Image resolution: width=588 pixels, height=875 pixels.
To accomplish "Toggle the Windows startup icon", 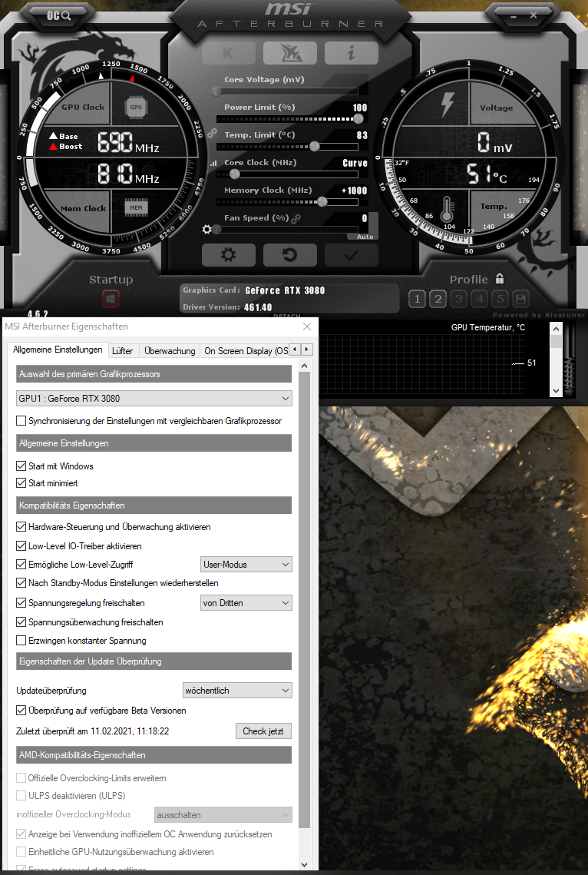I will 111,299.
